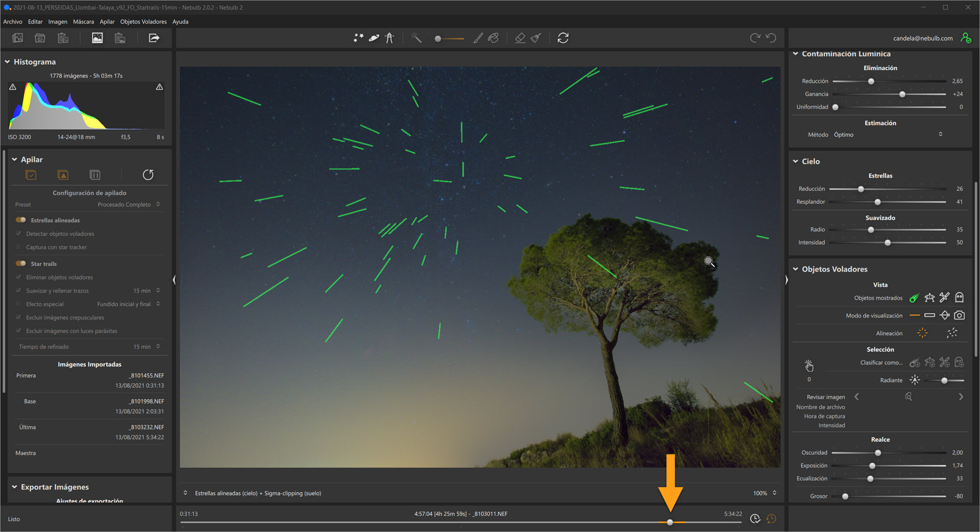The image size is (980, 532).
Task: Collapse left panel with arrow handle
Action: click(x=174, y=280)
